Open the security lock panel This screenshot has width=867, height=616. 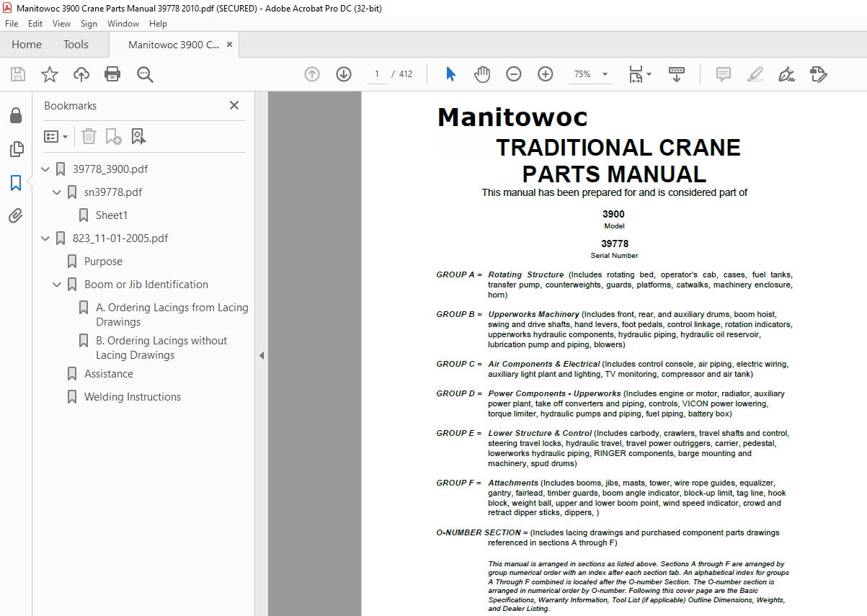point(16,115)
